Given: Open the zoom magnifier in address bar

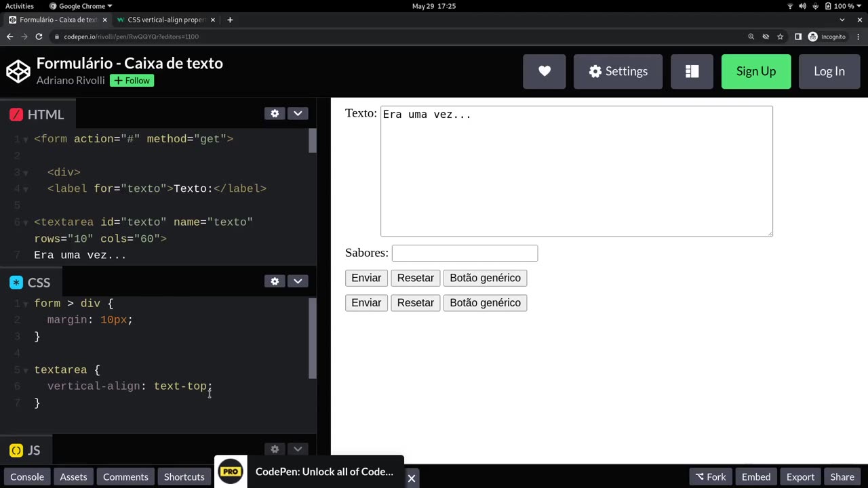Looking at the screenshot, I should 751,37.
